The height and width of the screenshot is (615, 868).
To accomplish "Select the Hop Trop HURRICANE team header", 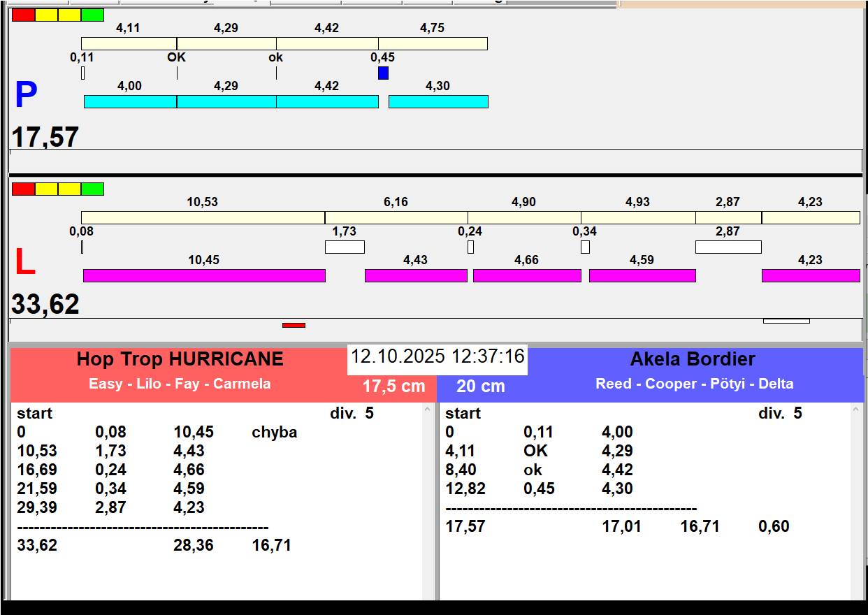I will [180, 359].
